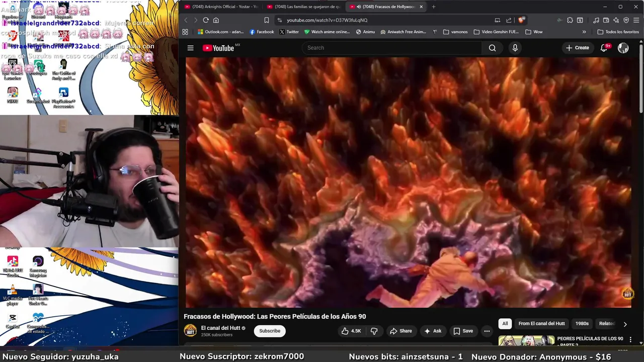Open the YouTube guide hamburger menu
This screenshot has height=362, width=644.
pyautogui.click(x=190, y=48)
